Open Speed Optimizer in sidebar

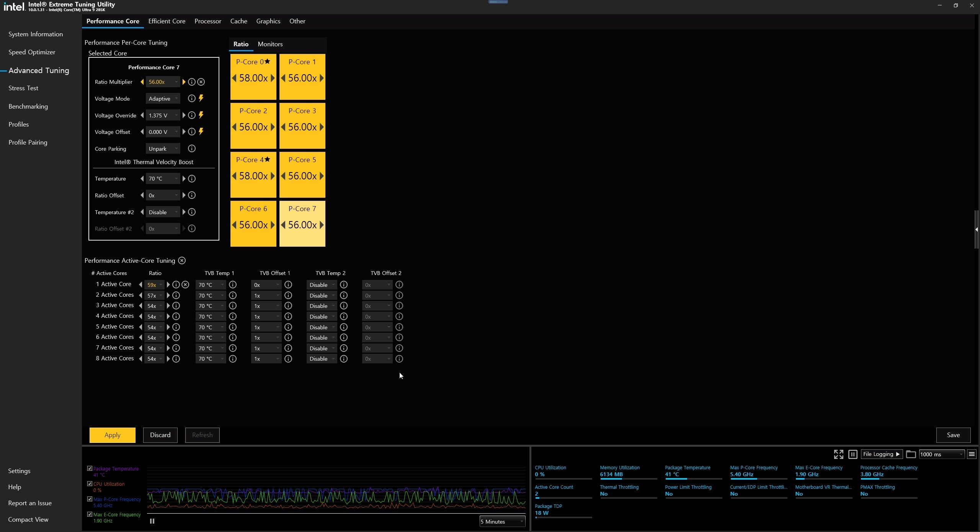pos(32,52)
